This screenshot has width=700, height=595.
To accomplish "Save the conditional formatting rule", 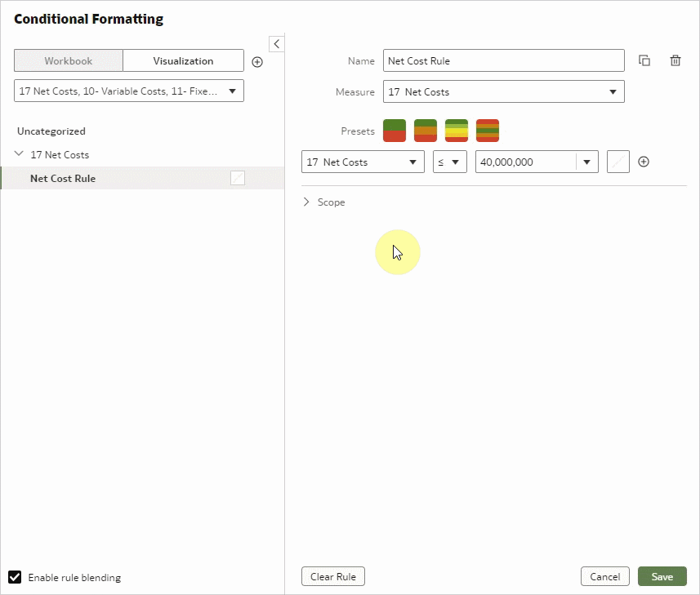I will click(662, 575).
